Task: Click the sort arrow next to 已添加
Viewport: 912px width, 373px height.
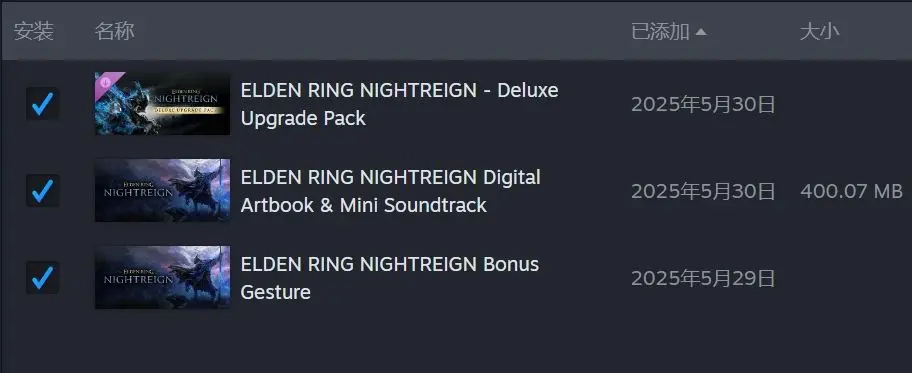Action: tap(701, 32)
